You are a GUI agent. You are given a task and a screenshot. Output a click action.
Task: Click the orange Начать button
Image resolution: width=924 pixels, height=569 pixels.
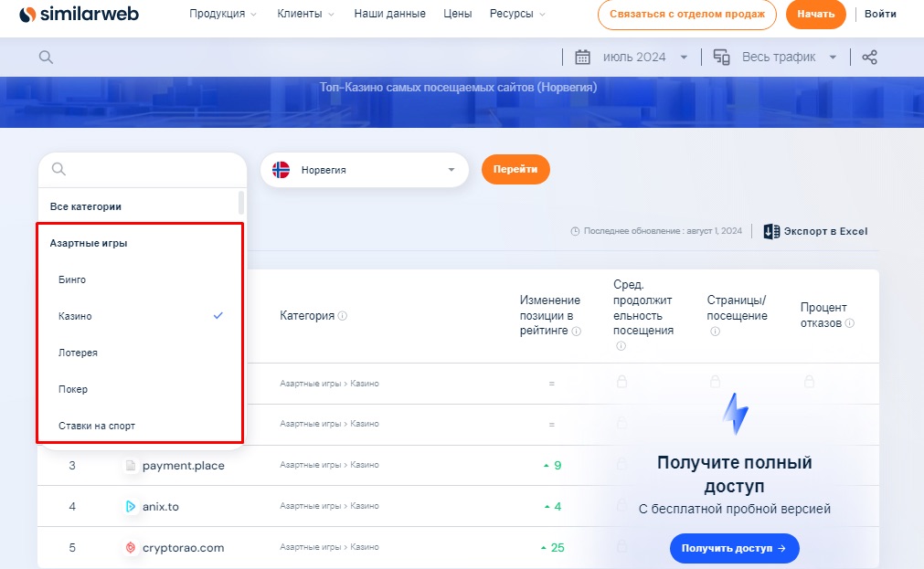click(815, 14)
